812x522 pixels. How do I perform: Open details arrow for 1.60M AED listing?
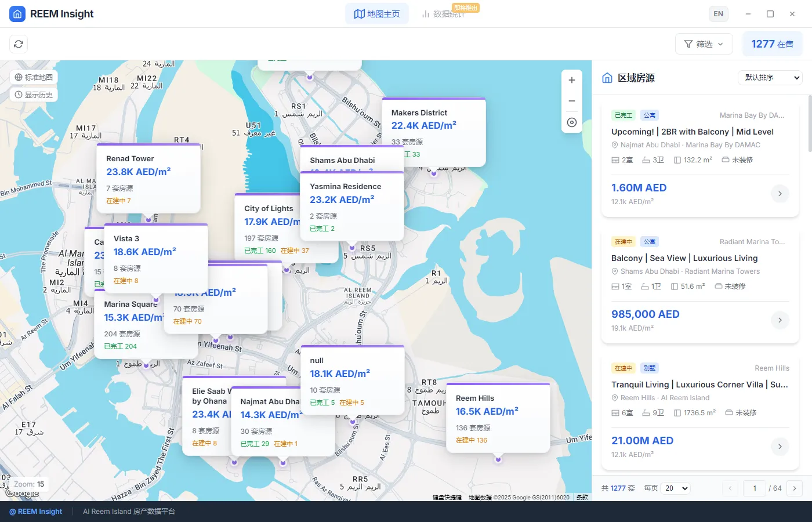click(x=780, y=194)
